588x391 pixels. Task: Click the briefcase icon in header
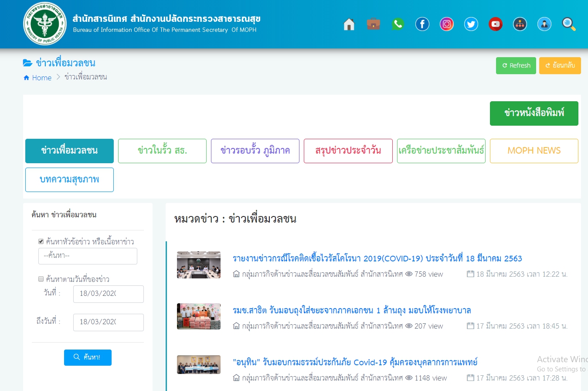tap(373, 24)
